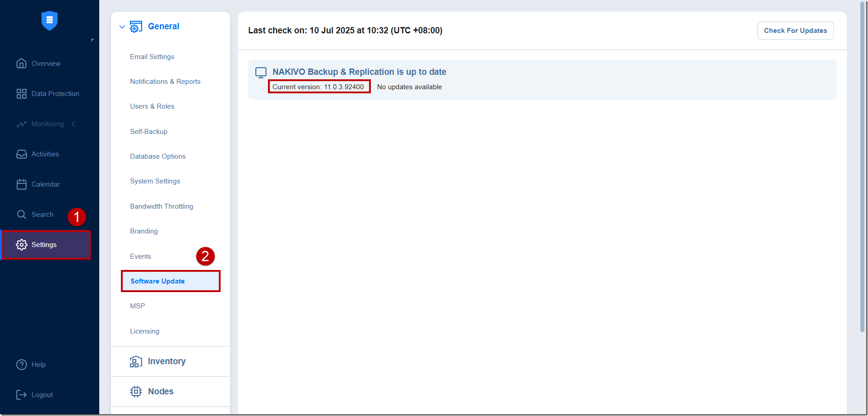Open Bandwidth Throttling settings

(x=162, y=206)
